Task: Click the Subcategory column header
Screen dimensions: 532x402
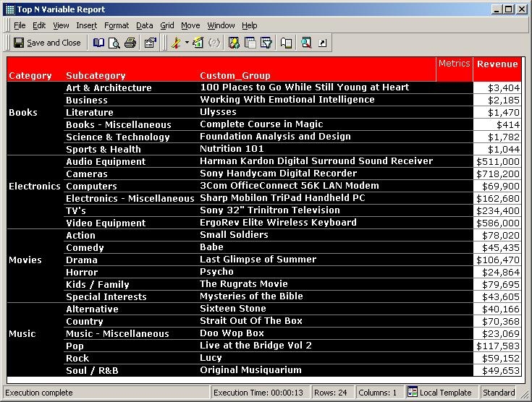Action: [96, 75]
